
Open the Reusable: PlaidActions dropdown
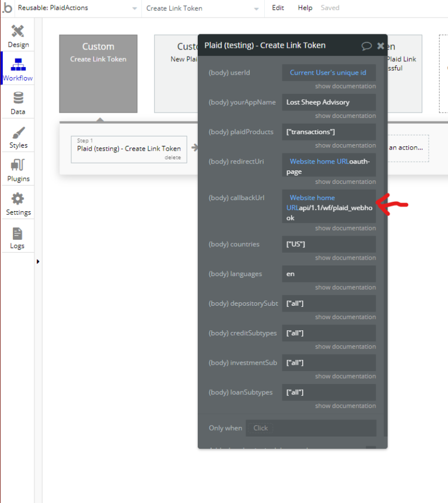coord(77,8)
